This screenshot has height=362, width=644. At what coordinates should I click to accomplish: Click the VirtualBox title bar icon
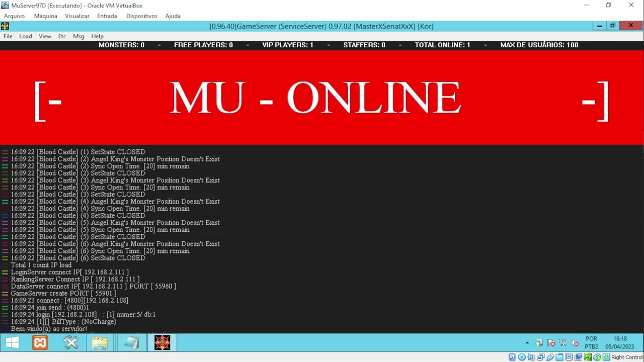pos(5,6)
